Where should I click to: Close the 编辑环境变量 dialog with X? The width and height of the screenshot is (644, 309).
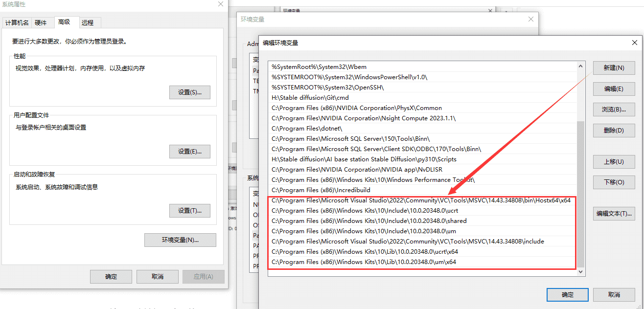coord(634,43)
